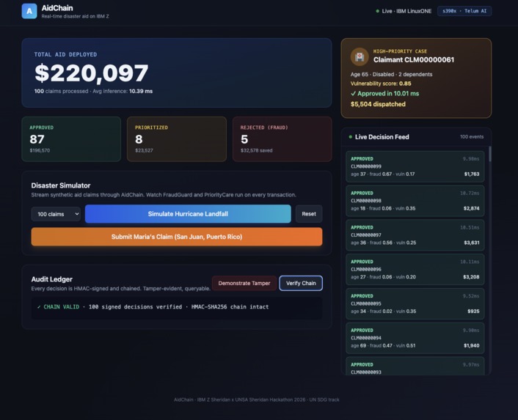518x420 pixels.
Task: Click the $925 amount in feed
Action: (x=473, y=311)
